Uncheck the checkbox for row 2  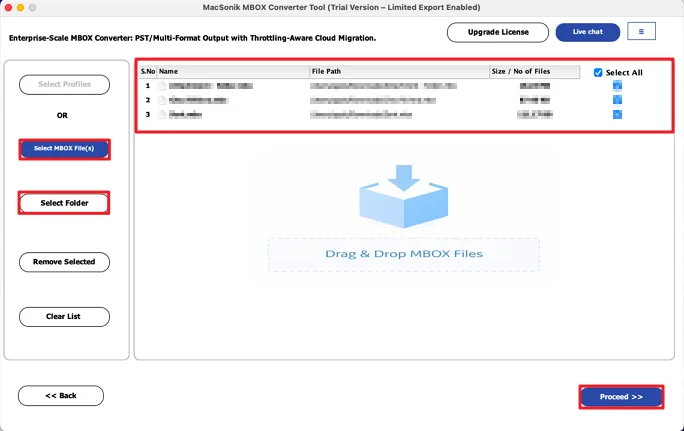pyautogui.click(x=617, y=100)
